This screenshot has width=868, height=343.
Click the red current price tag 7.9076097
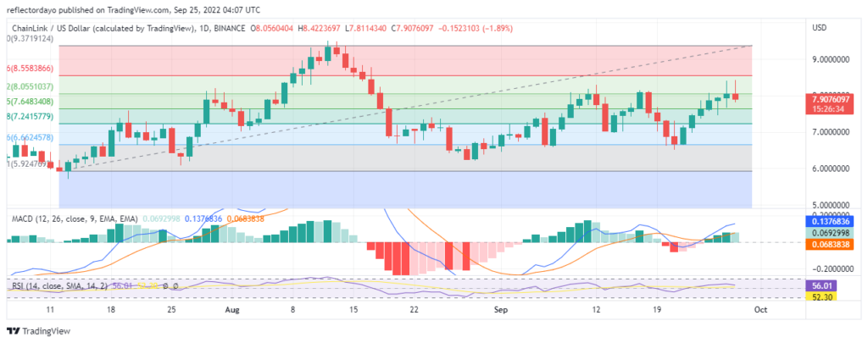tap(832, 98)
